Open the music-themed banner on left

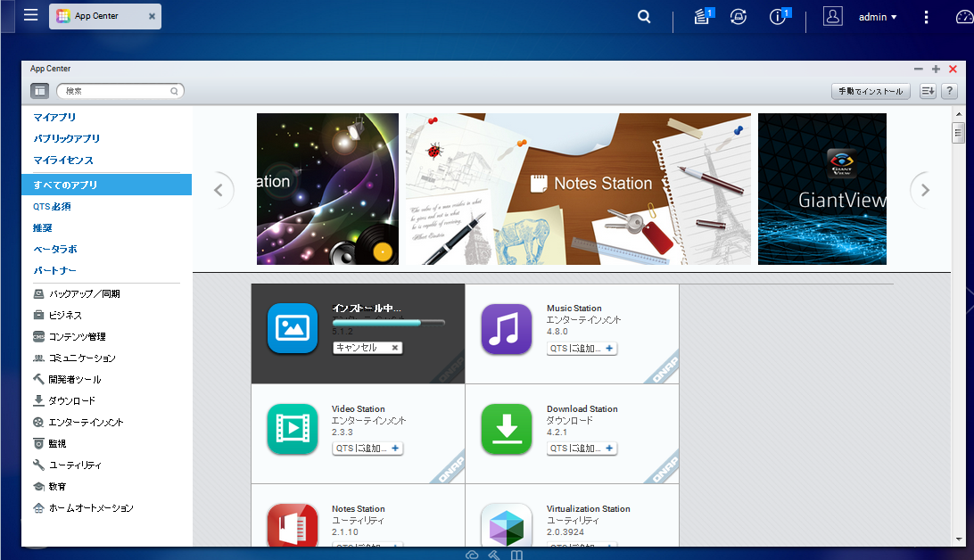click(327, 189)
